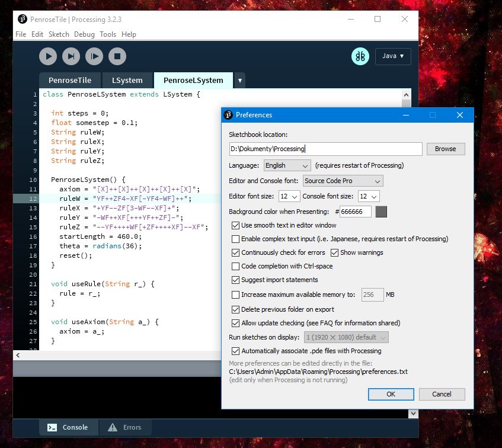Open the Edit menu
The image size is (502, 448).
coord(37,34)
